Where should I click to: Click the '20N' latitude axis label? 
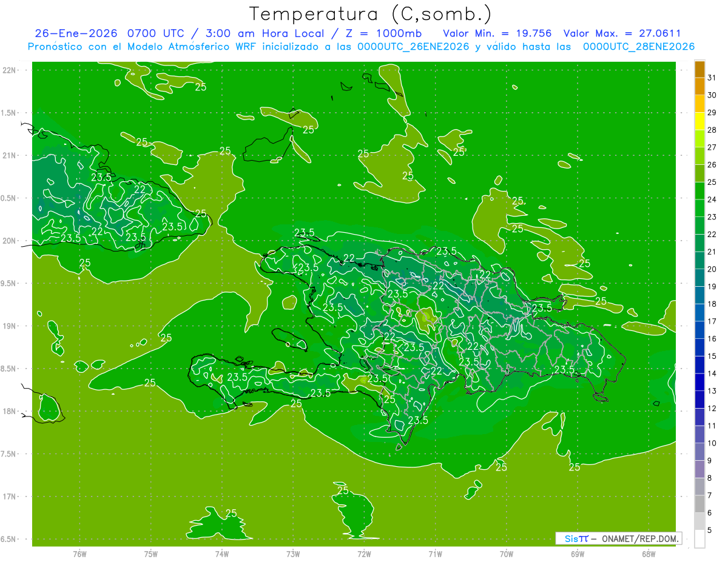[8, 241]
